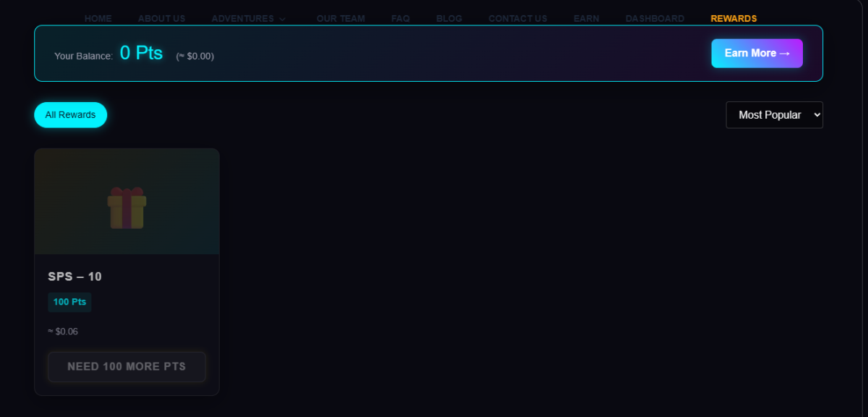
Task: Open the HOME navigation link
Action: point(98,19)
